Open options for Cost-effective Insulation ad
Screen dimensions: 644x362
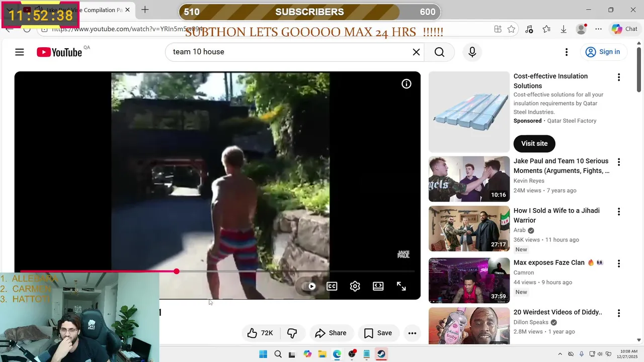pos(619,77)
